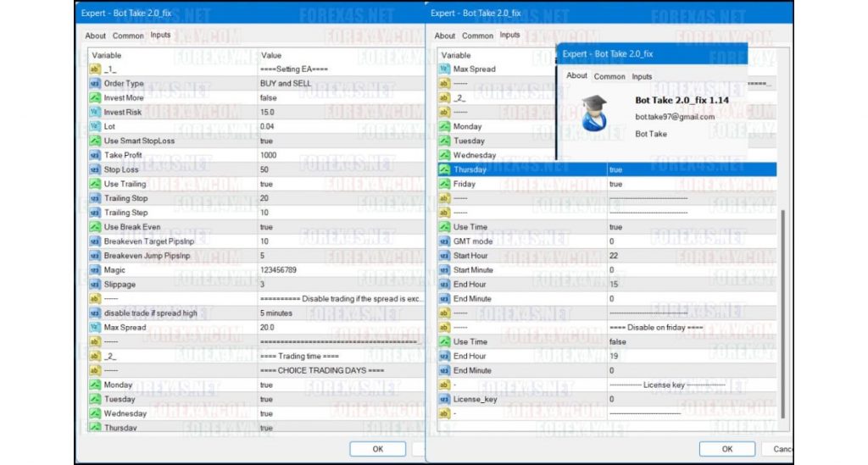Click Magic value 123456789
Screen dimensions: 868x465
tap(278, 270)
